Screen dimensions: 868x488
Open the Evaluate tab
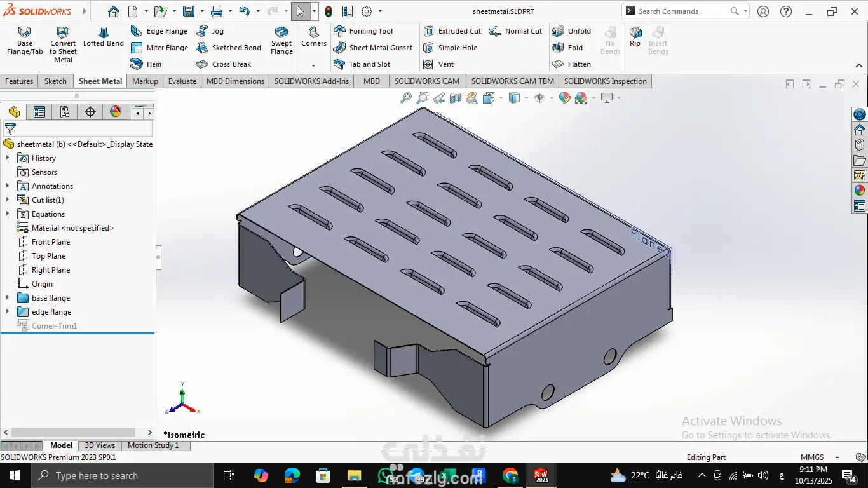(182, 81)
